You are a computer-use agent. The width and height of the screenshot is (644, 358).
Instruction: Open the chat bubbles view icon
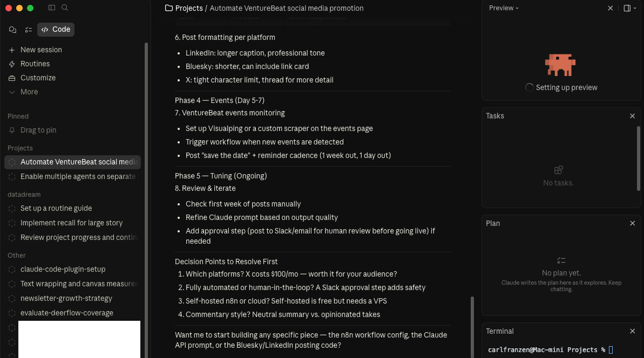[12, 30]
